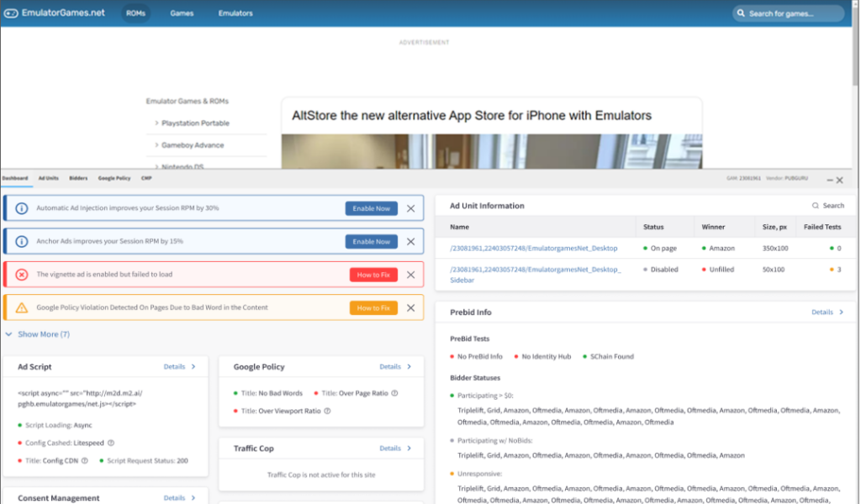Dismiss the Automatic Ad Injection alert

click(x=410, y=208)
